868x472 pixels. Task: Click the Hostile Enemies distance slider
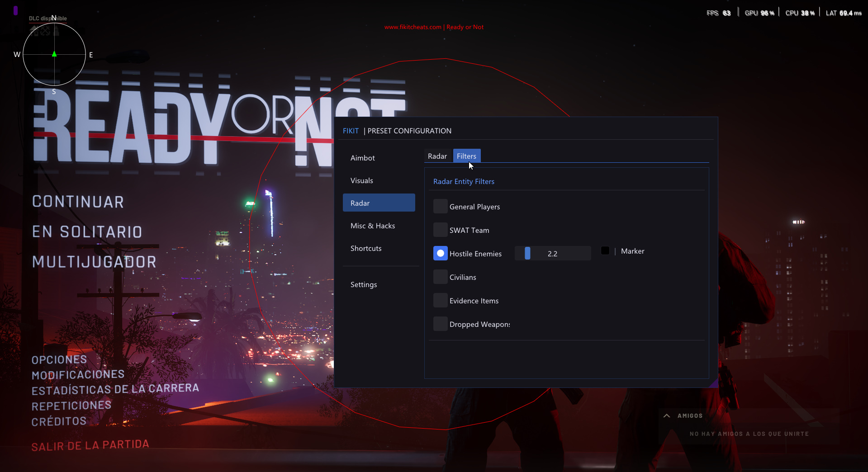[527, 253]
